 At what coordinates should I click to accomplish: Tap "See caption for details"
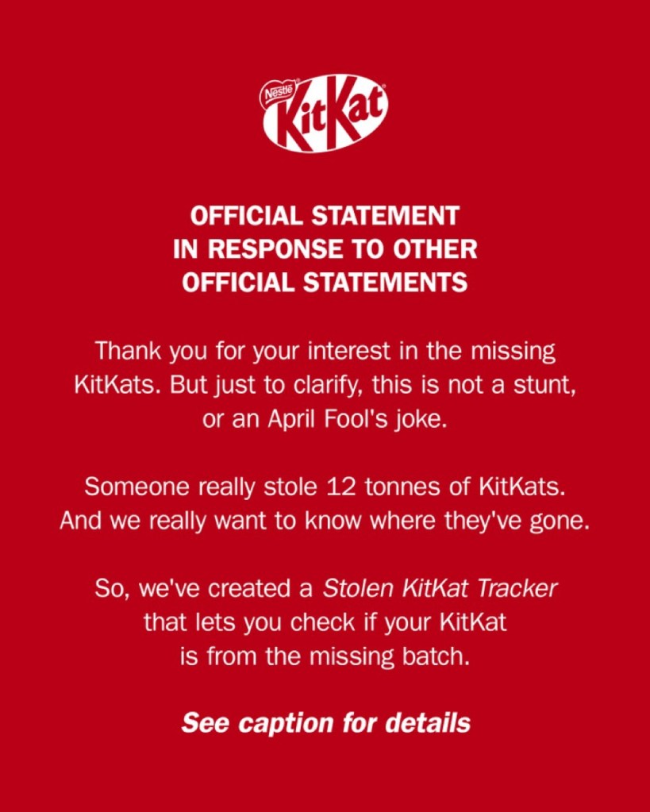pos(325,723)
